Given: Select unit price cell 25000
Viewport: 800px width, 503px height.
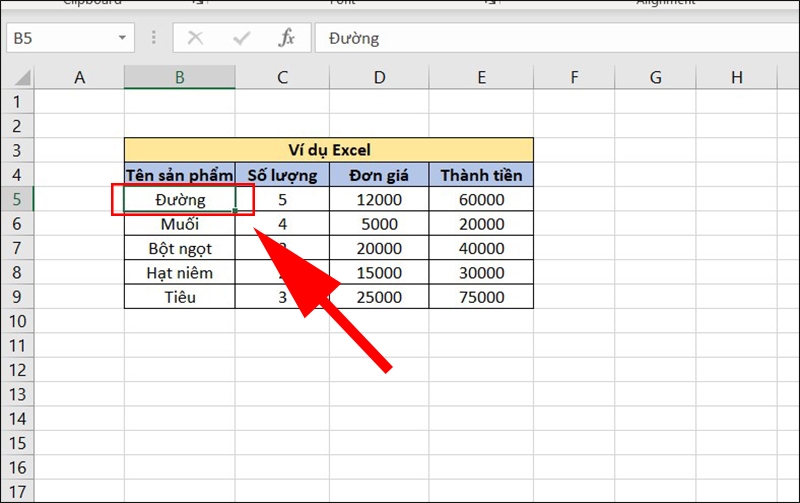Looking at the screenshot, I should click(379, 297).
